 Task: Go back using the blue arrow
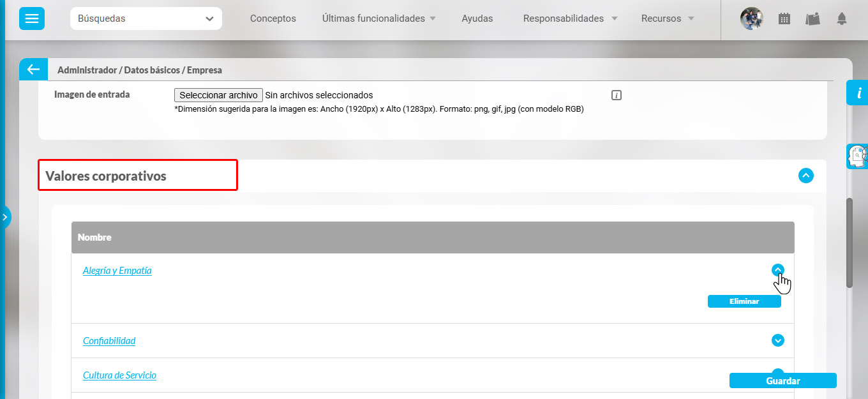click(33, 70)
